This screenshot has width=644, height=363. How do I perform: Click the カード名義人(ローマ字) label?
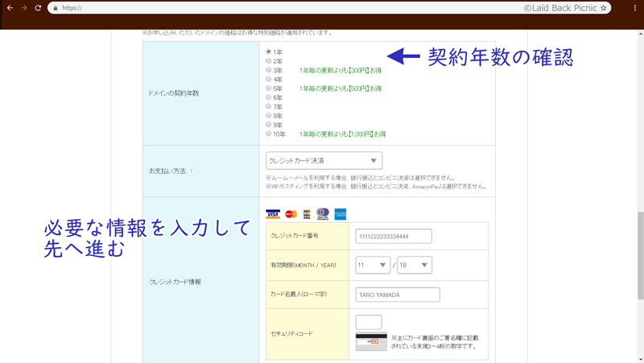(298, 294)
